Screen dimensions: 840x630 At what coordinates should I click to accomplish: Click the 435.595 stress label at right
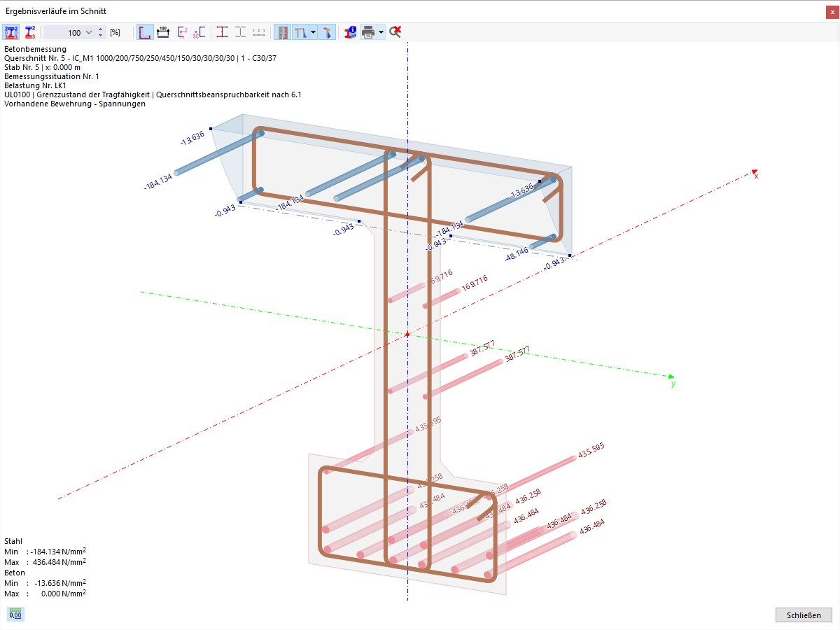[x=591, y=451]
